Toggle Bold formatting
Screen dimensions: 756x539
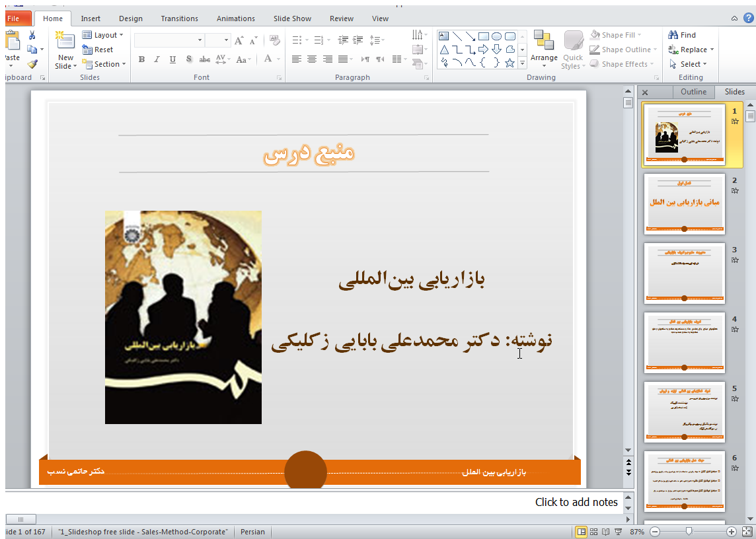tap(141, 59)
